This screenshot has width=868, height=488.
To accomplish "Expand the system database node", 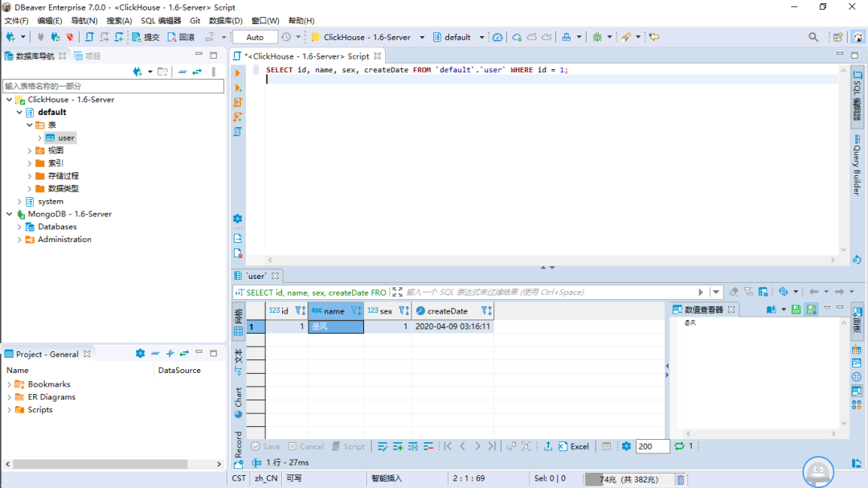I will pos(19,202).
